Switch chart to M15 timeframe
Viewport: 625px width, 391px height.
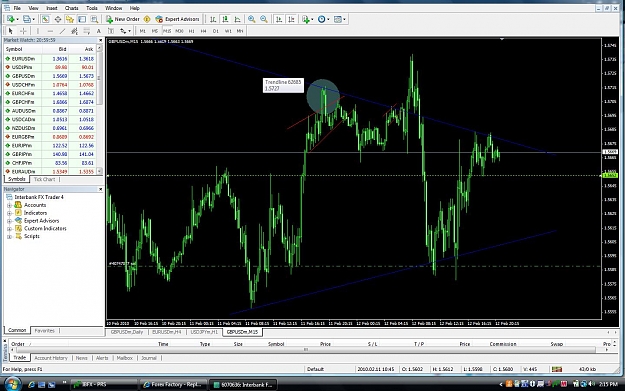click(x=167, y=31)
